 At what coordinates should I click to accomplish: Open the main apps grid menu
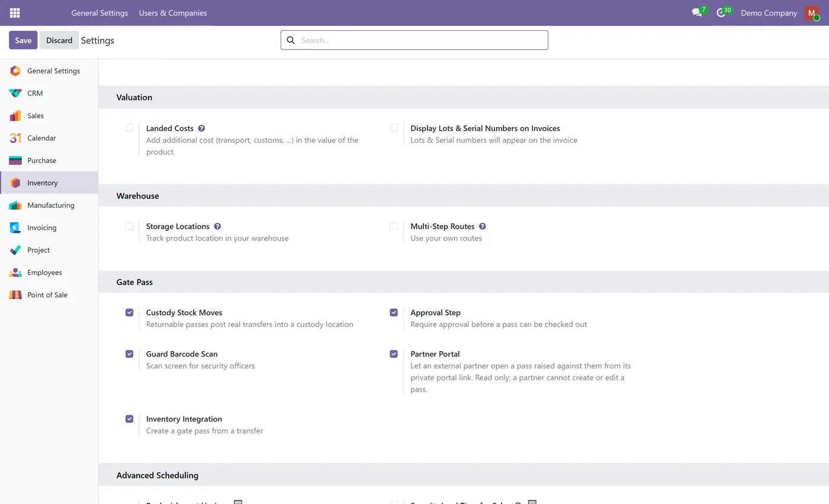tap(15, 12)
